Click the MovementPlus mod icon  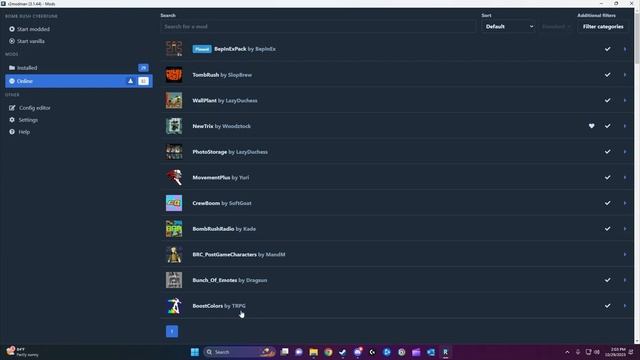coord(174,178)
